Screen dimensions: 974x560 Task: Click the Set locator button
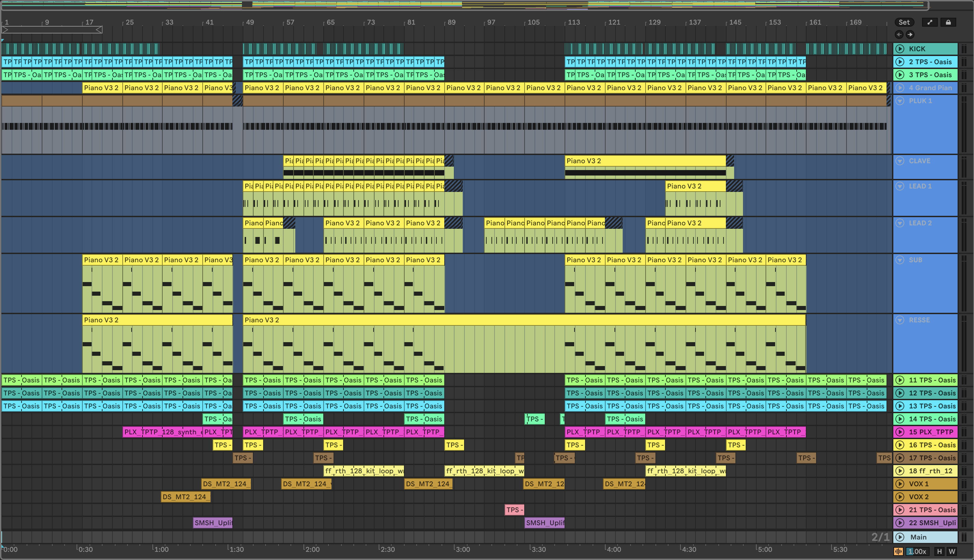[x=904, y=22]
